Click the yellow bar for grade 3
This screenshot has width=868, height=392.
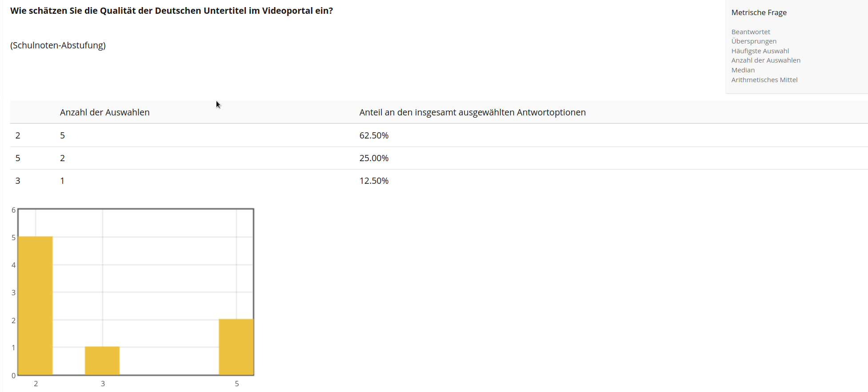(102, 360)
